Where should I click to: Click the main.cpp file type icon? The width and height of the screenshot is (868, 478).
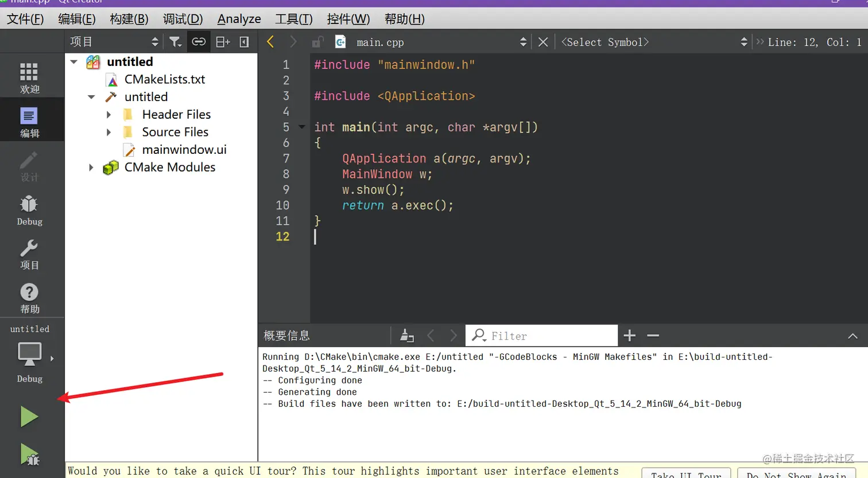click(x=340, y=42)
